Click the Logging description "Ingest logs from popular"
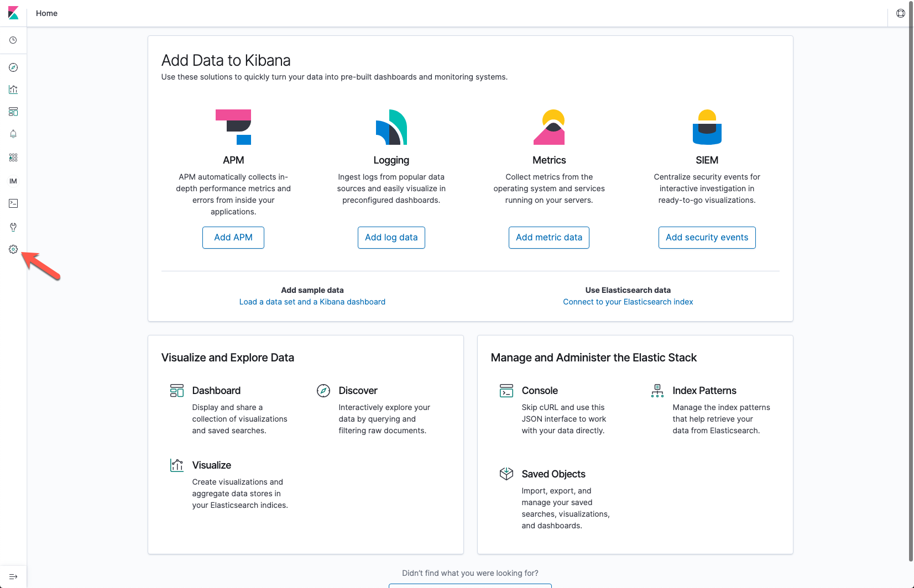The width and height of the screenshot is (914, 588). point(391,188)
